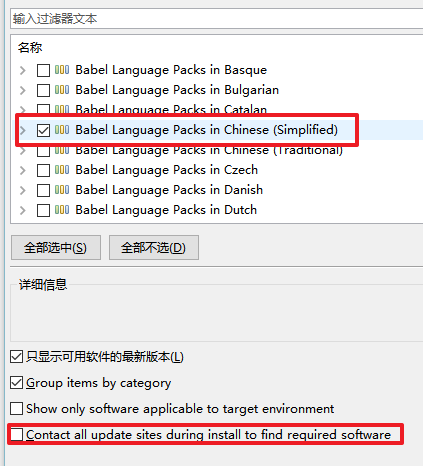This screenshot has width=423, height=466.
Task: Expand the Chinese (Traditional) language pack node
Action: (23, 151)
